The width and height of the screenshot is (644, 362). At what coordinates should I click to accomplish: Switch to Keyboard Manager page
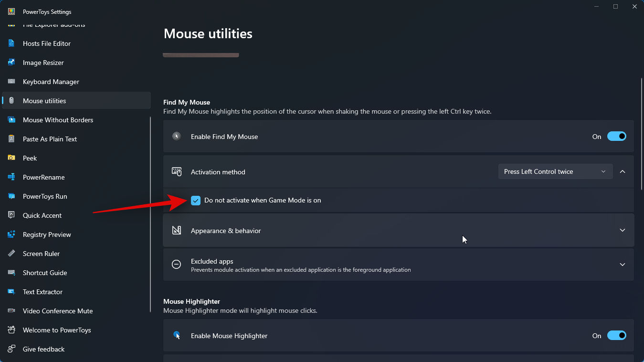76,82
